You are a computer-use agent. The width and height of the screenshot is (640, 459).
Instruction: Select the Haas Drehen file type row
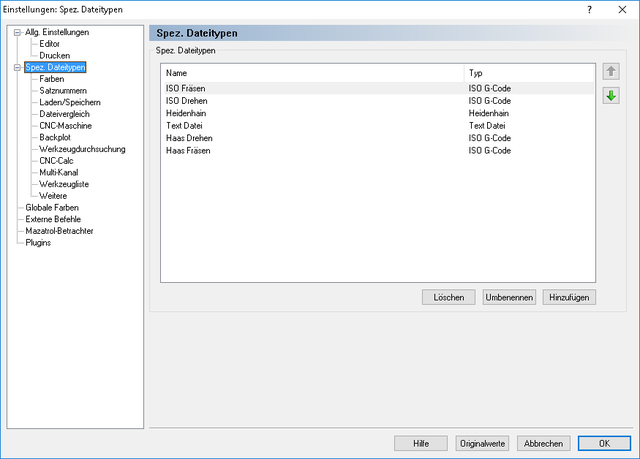click(378, 138)
